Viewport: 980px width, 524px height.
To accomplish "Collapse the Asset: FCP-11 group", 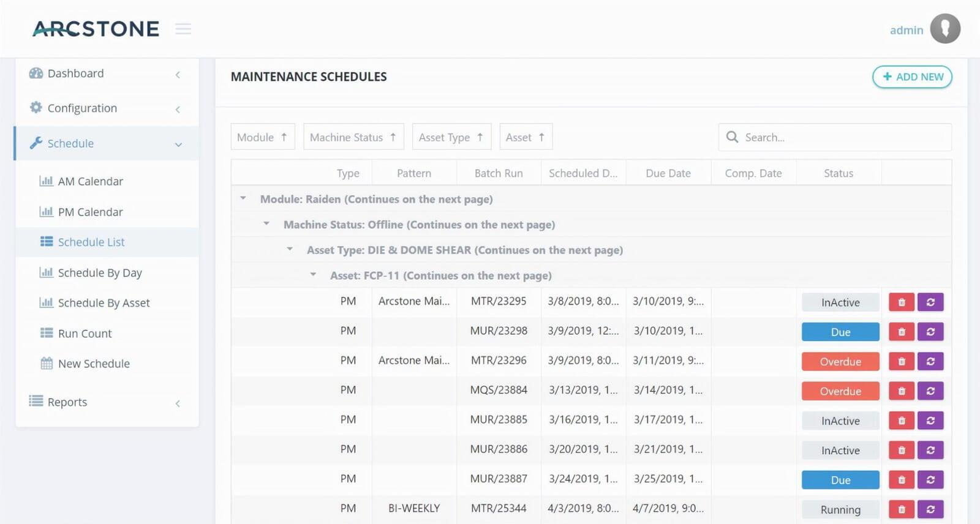I will tap(313, 275).
